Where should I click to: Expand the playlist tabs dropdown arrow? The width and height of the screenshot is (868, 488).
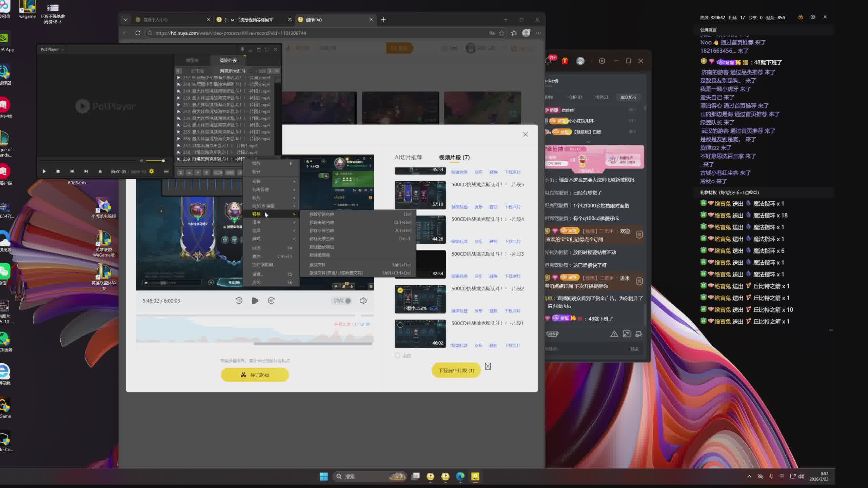(277, 71)
